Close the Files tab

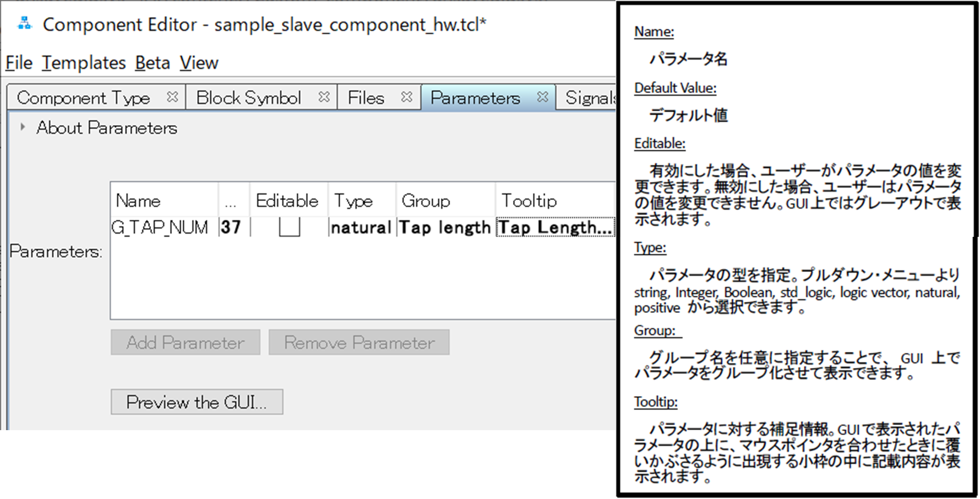pos(407,97)
